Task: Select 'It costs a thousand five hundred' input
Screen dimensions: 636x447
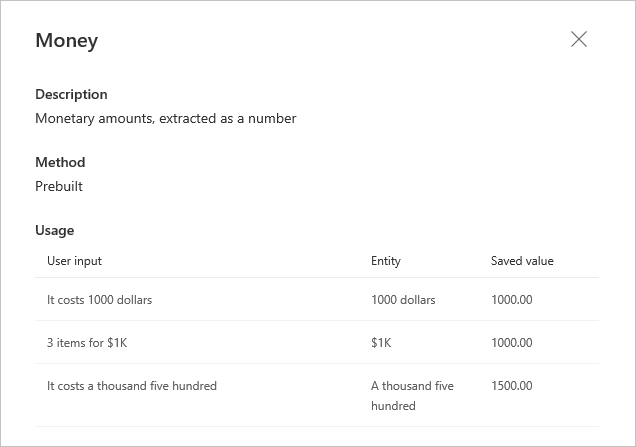Action: point(132,385)
